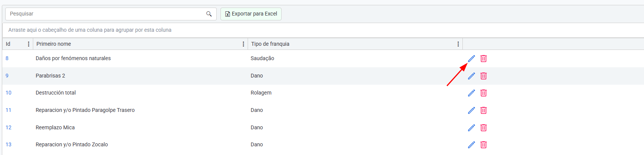
Task: Click the search magnifier icon
Action: click(209, 14)
